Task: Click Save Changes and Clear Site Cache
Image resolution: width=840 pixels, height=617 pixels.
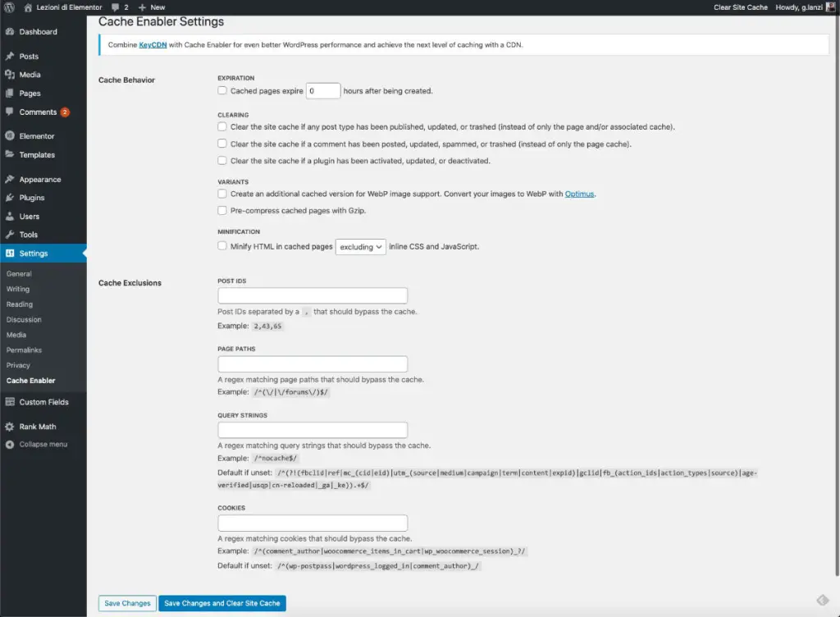Action: 222,603
